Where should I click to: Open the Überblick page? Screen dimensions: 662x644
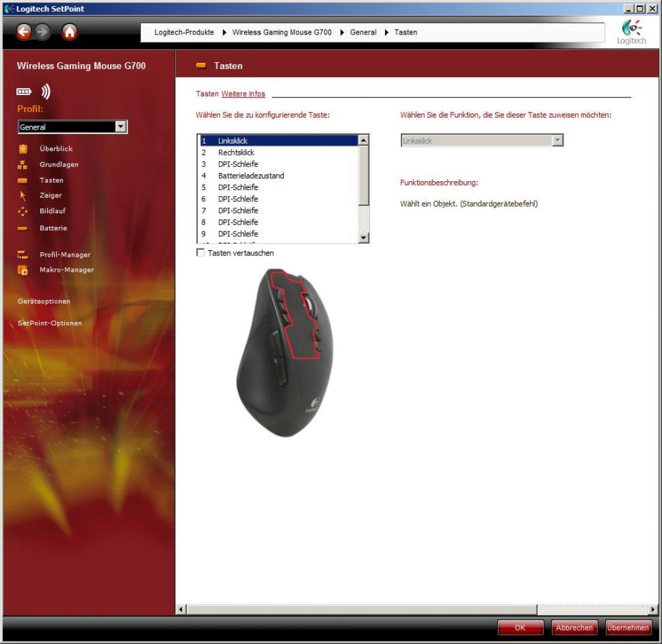[x=56, y=148]
